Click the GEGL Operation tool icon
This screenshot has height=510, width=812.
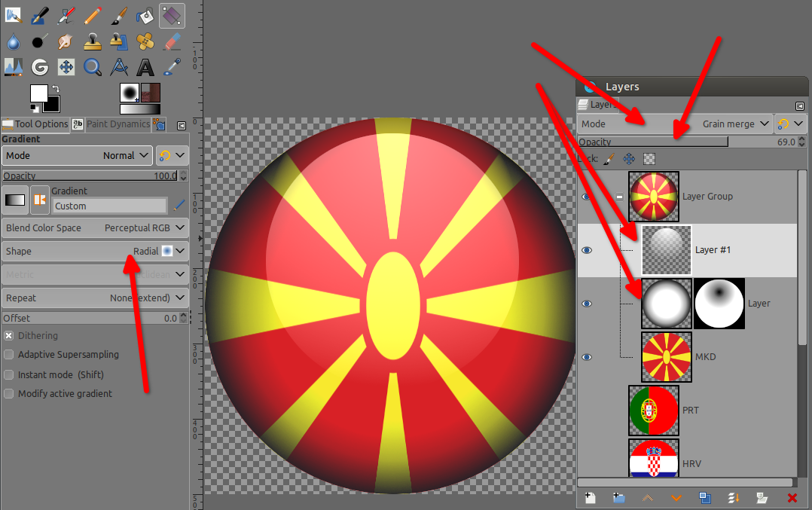(39, 67)
